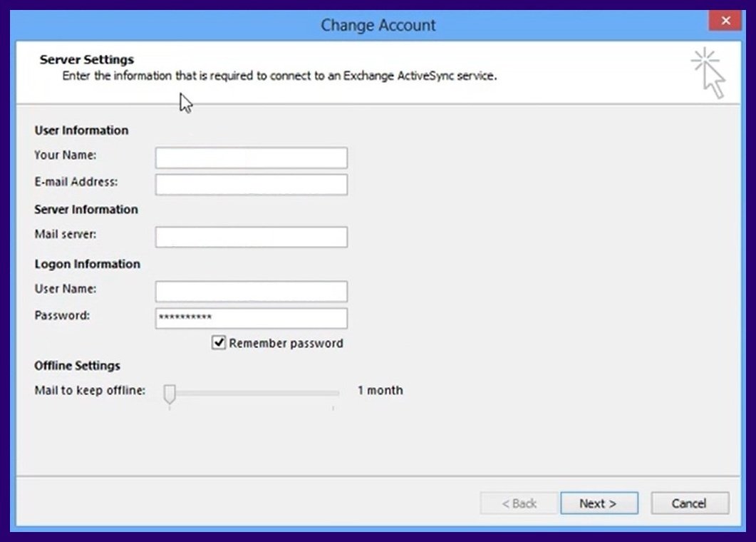756x542 pixels.
Task: Click the 'E-mail Address:' label
Action: pos(76,182)
